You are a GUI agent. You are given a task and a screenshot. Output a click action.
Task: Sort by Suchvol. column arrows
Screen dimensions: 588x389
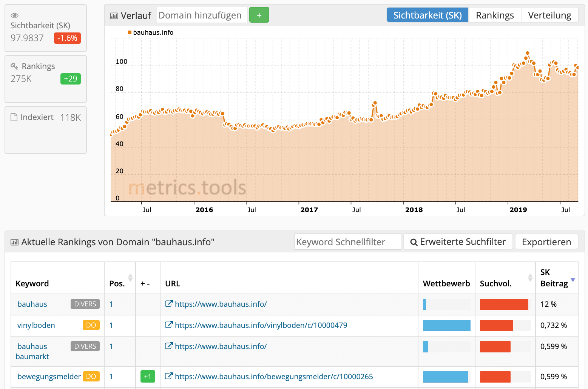(530, 278)
